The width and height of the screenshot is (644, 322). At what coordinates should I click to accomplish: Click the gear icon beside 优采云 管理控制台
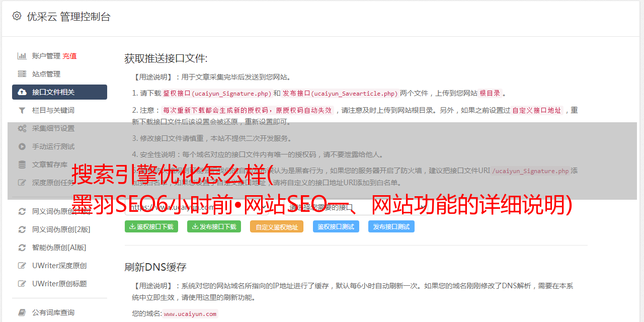coord(17,16)
